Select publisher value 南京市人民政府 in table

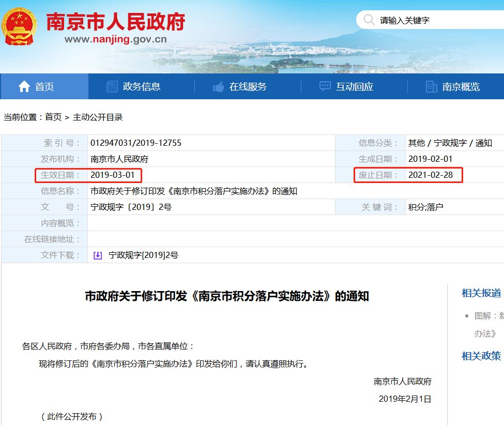point(119,159)
